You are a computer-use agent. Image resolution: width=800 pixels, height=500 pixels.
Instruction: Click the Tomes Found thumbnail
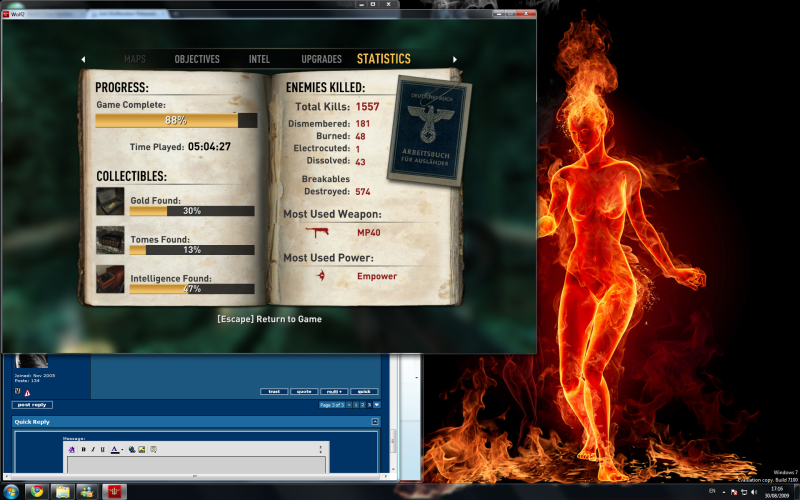110,240
